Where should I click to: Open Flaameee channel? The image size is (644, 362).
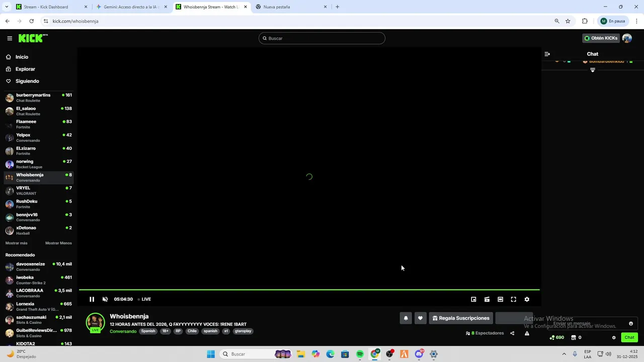(x=38, y=124)
